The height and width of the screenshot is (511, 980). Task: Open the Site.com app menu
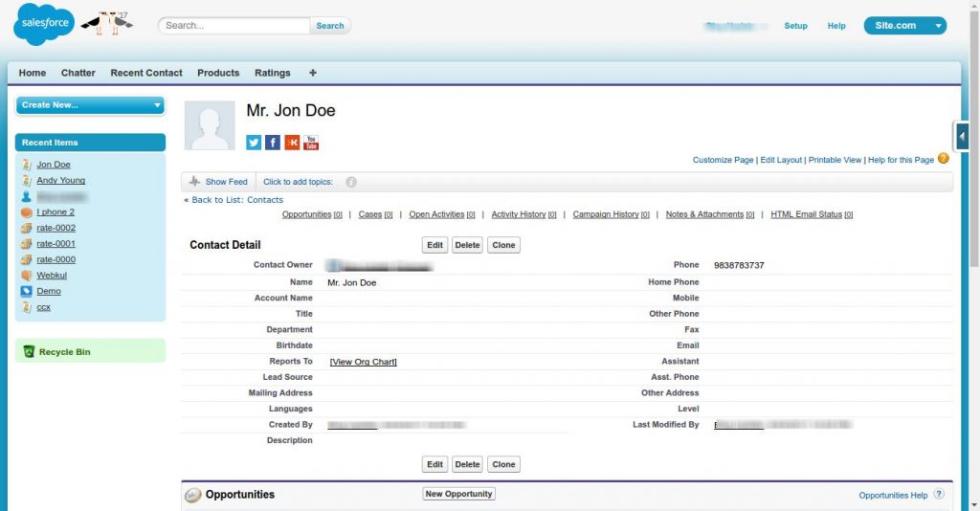click(x=904, y=26)
